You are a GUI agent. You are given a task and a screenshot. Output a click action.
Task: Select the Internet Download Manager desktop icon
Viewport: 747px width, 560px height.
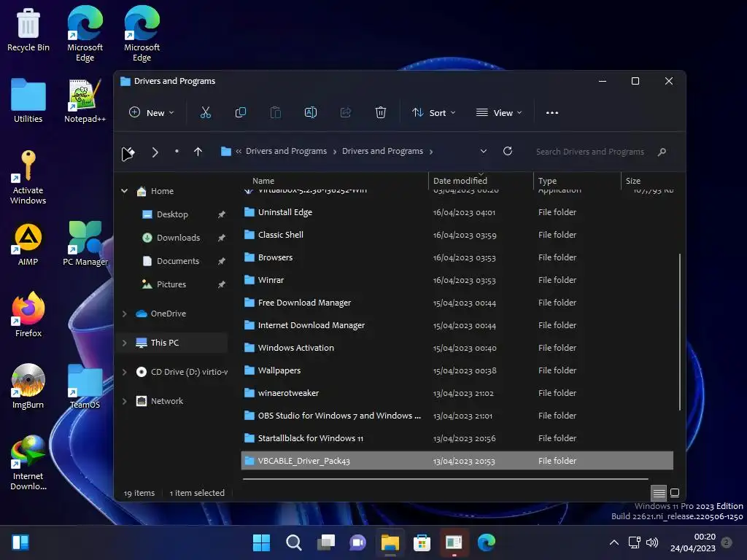click(28, 462)
